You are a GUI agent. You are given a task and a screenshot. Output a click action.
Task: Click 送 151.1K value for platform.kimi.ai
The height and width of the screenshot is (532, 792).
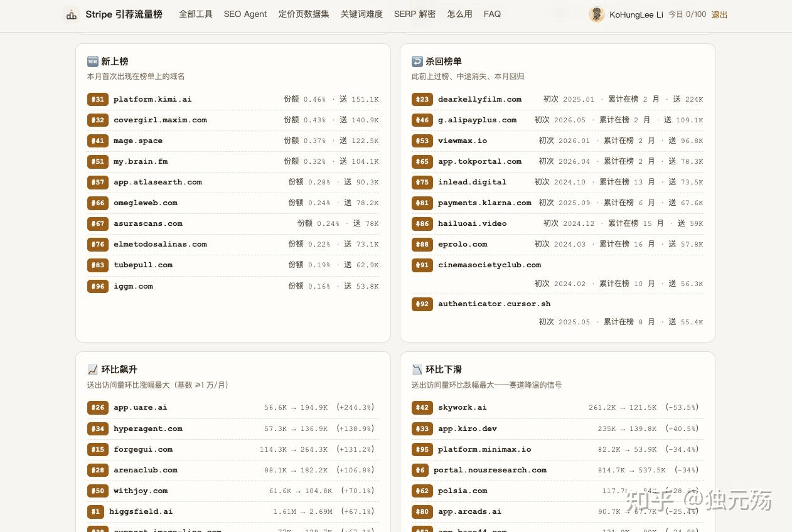pos(359,99)
